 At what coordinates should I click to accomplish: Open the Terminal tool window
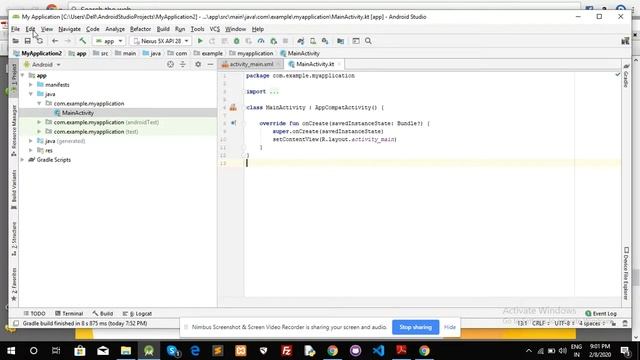pos(69,313)
